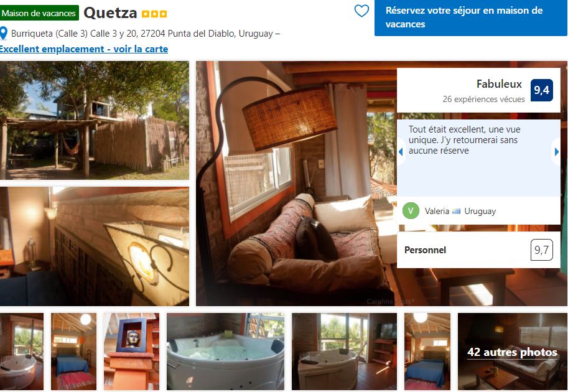Open the jacuzzi room with TV thumbnail
This screenshot has width=568, height=392.
(344, 352)
